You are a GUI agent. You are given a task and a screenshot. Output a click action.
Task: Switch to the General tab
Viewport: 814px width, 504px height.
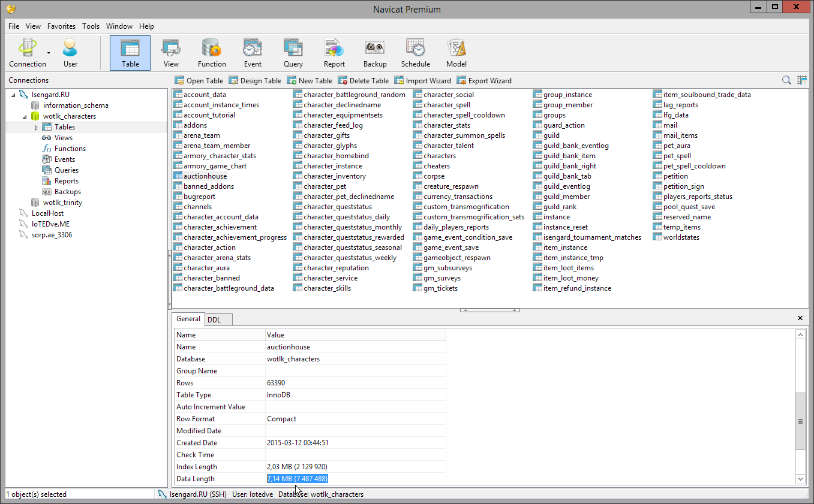point(188,319)
